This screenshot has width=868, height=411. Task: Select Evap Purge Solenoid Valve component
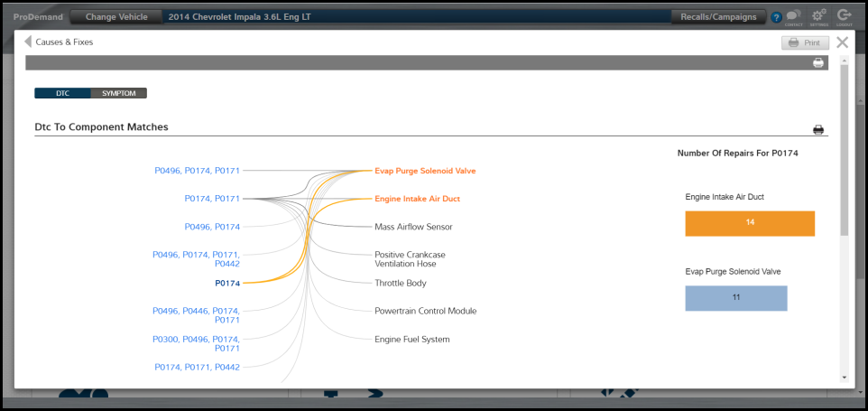click(424, 170)
